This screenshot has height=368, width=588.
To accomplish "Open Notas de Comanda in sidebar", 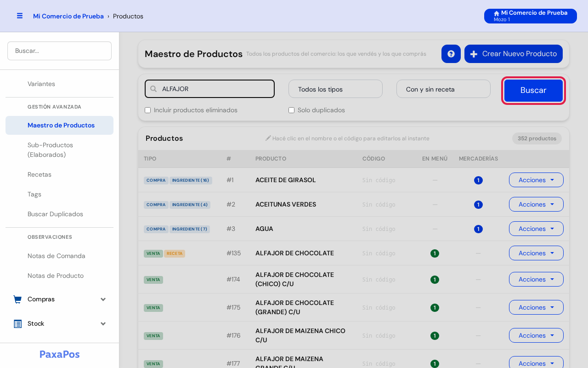I will pyautogui.click(x=59, y=256).
